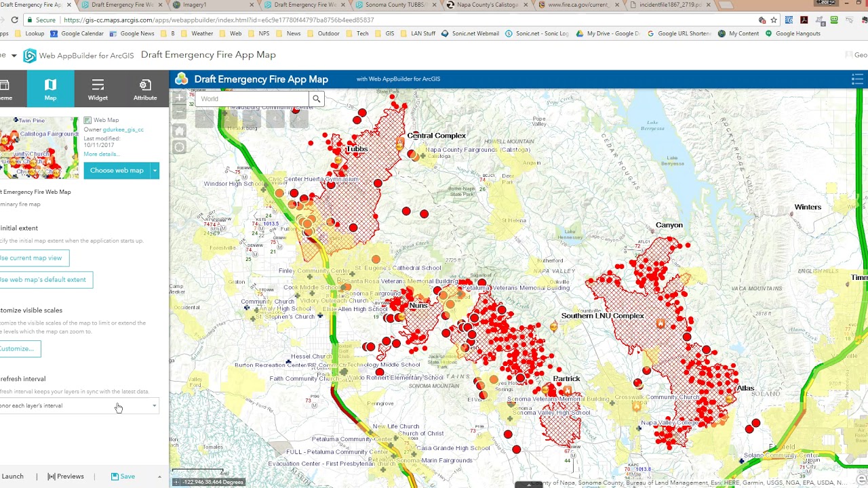Zoom out on the map
Screen dimensions: 868x488
point(179,112)
